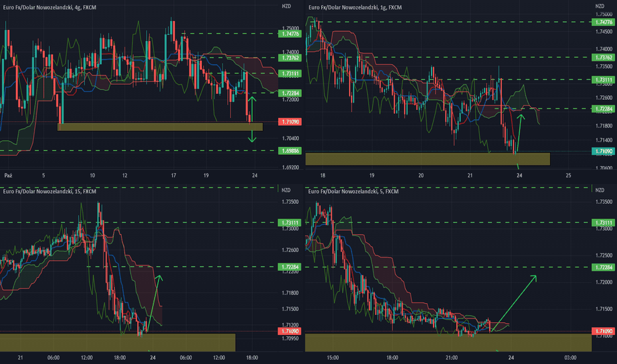Click 15:00 on 5-minute time axis

pos(333,357)
